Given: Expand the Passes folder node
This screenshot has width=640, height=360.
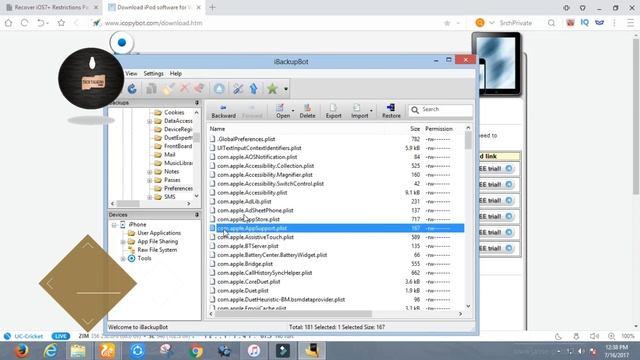Looking at the screenshot, I should tap(149, 180).
